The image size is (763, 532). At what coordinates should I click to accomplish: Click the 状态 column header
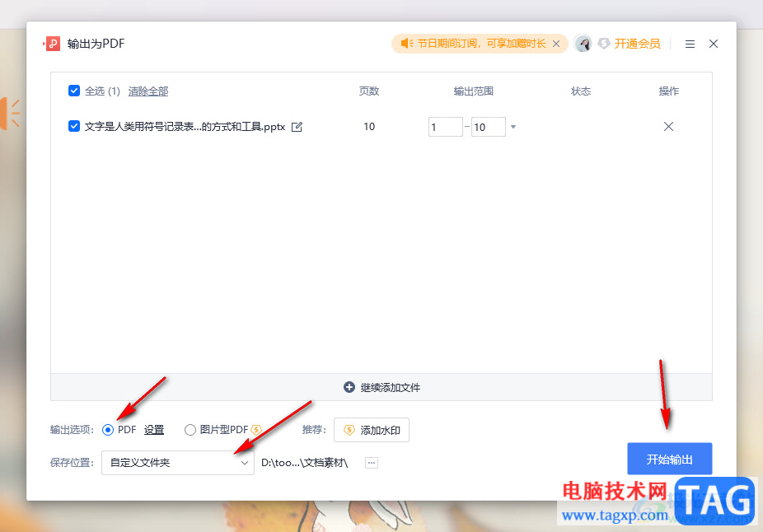click(x=581, y=91)
